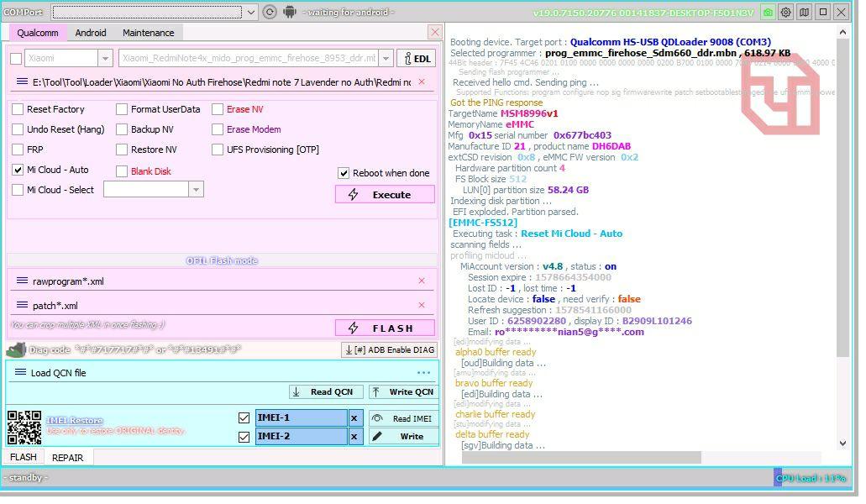Open the Maintenance tab
The image size is (866, 504).
tap(148, 33)
